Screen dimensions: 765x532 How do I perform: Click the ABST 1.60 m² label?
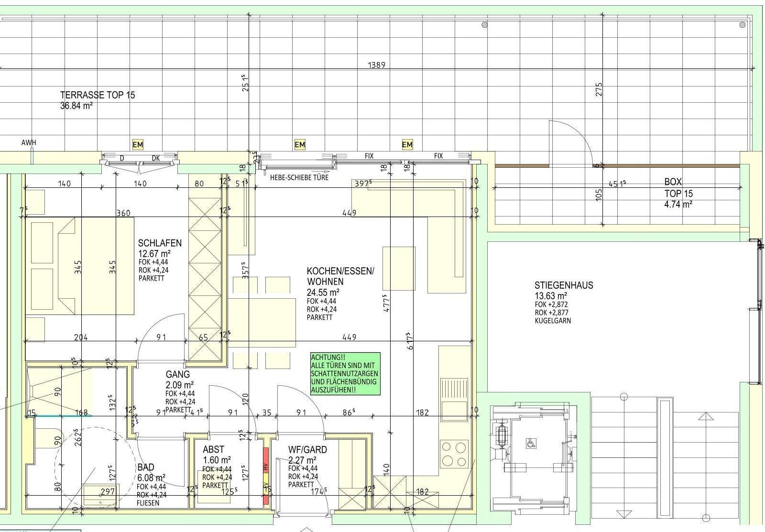click(x=216, y=455)
